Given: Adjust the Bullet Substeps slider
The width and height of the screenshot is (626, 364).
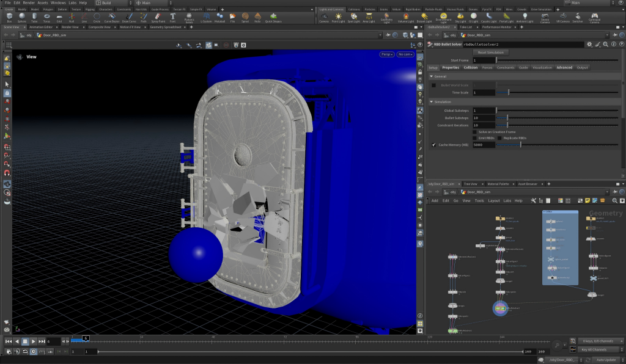Looking at the screenshot, I should pos(557,118).
